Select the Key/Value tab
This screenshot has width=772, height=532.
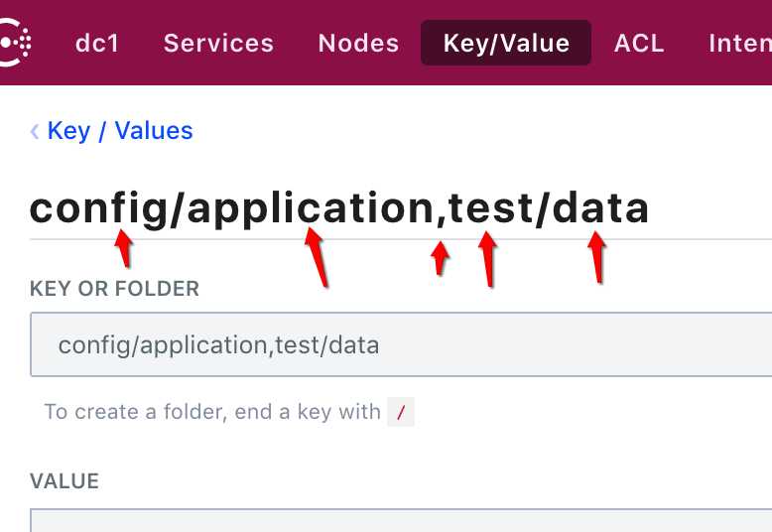[x=506, y=43]
